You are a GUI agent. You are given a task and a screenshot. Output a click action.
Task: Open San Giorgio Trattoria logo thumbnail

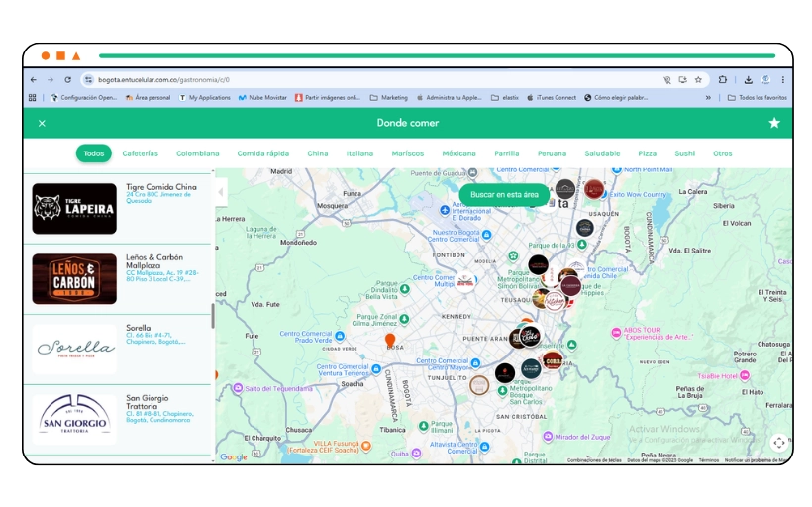pos(74,420)
